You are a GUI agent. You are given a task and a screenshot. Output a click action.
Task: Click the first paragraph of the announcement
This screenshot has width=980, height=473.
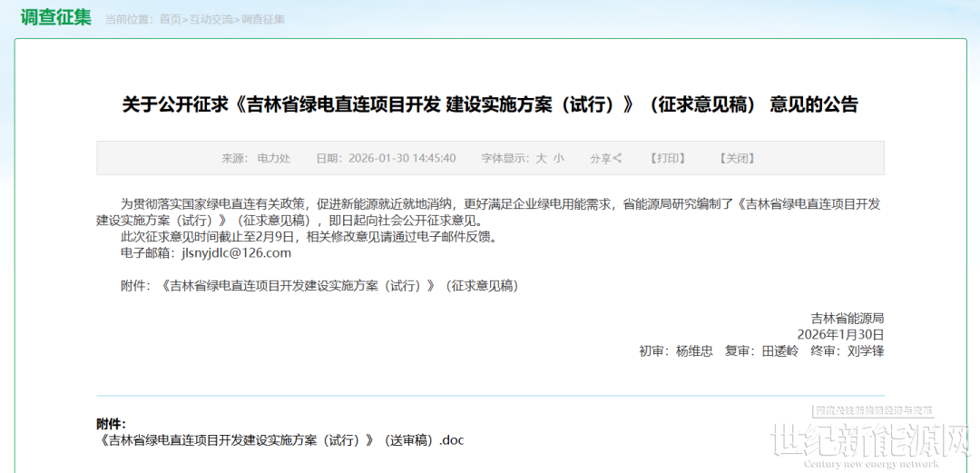(x=490, y=212)
